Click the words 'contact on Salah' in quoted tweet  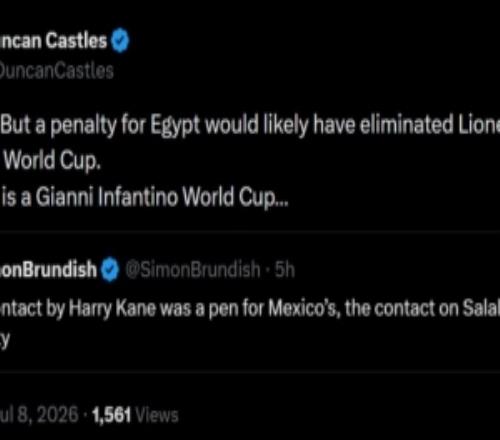437,308
